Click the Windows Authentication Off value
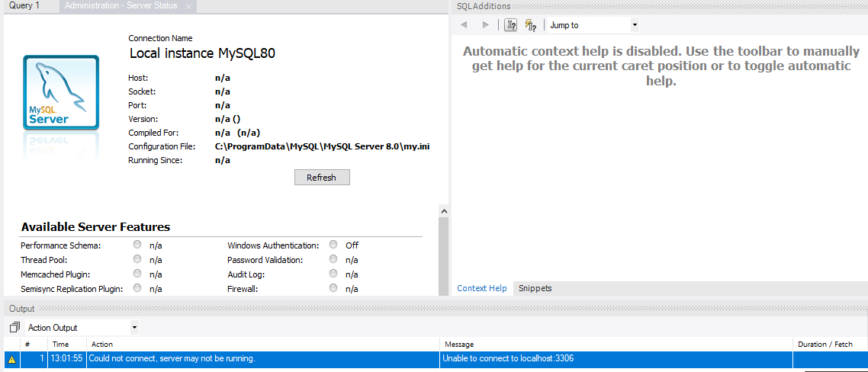Image resolution: width=868 pixels, height=372 pixels. click(352, 245)
